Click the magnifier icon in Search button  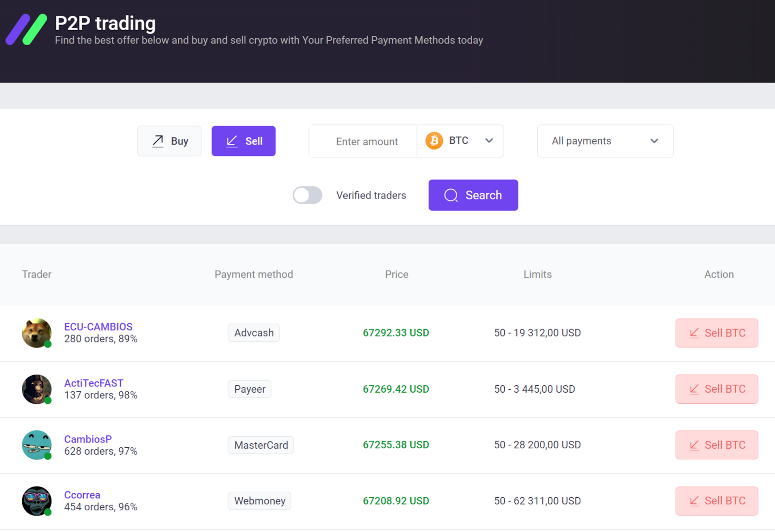point(451,195)
